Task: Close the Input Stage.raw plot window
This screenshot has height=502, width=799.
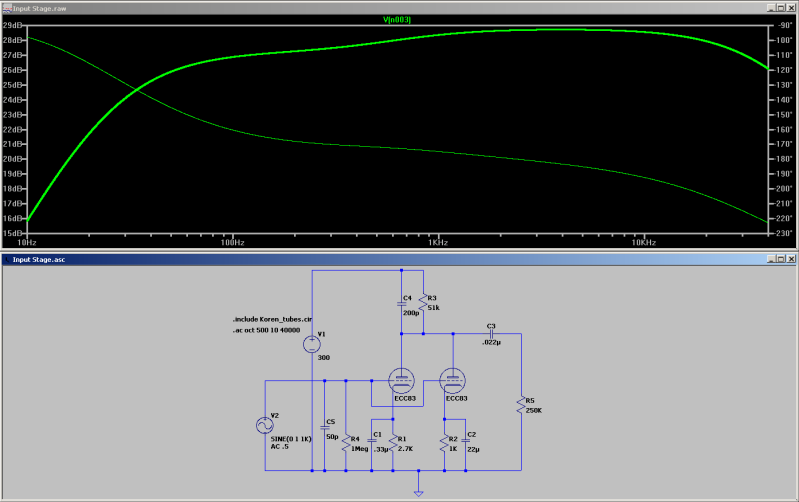Action: pos(791,8)
